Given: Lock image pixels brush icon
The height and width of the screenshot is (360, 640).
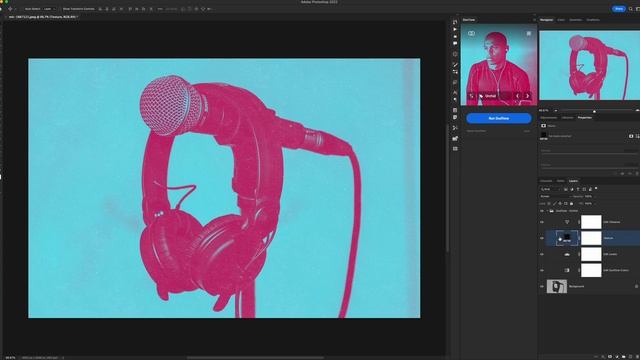Looking at the screenshot, I should (x=554, y=203).
